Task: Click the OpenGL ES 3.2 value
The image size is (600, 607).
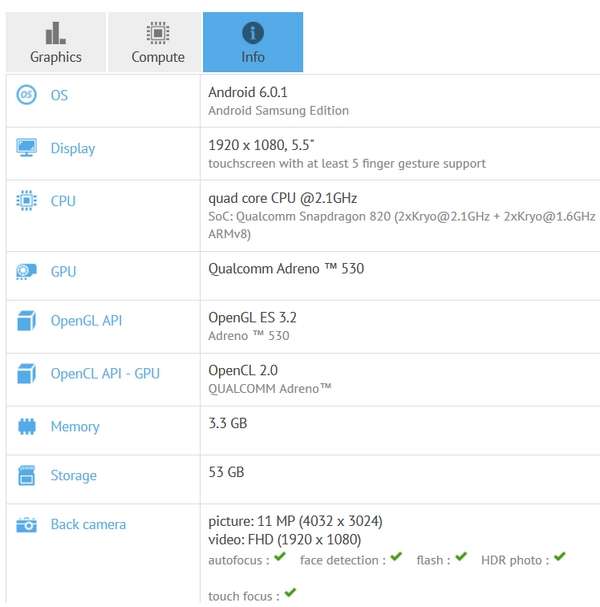Action: [252, 318]
